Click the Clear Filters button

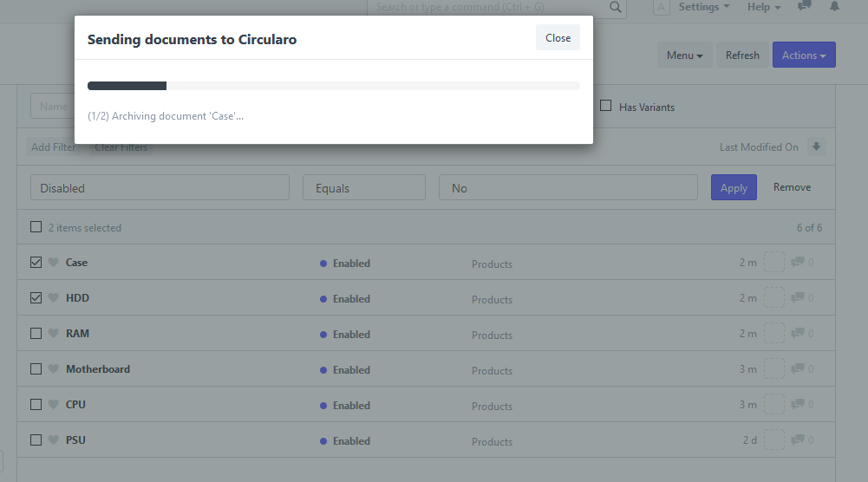coord(121,147)
